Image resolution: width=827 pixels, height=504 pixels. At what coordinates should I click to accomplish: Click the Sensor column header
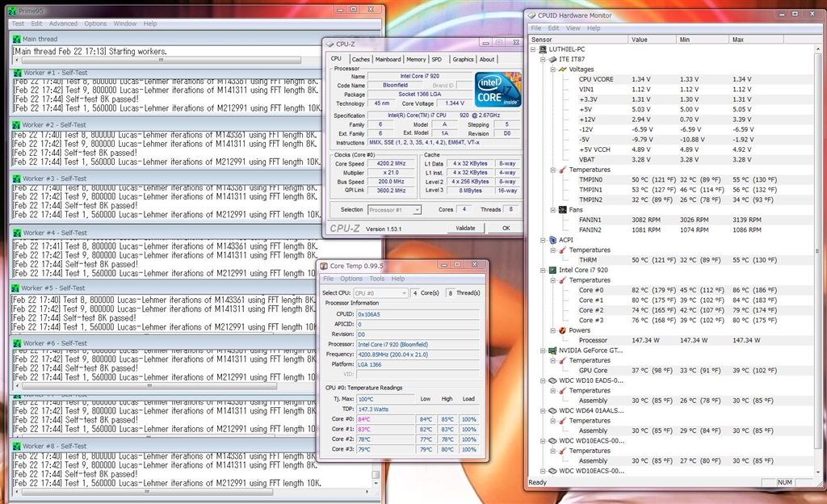[578, 40]
